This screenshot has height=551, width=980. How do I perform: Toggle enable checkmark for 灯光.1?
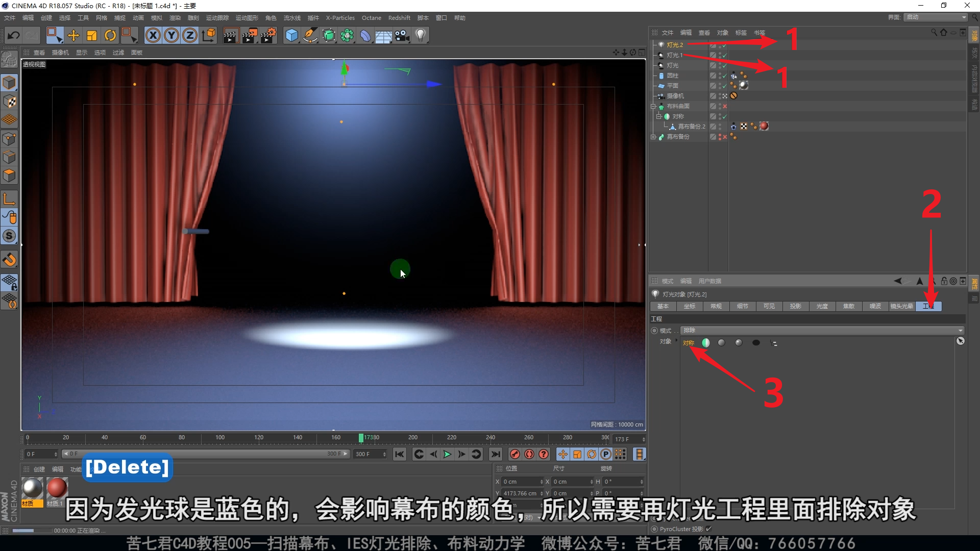(724, 56)
